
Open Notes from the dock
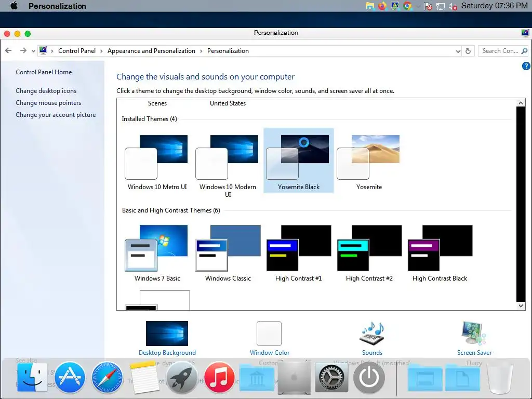click(144, 377)
